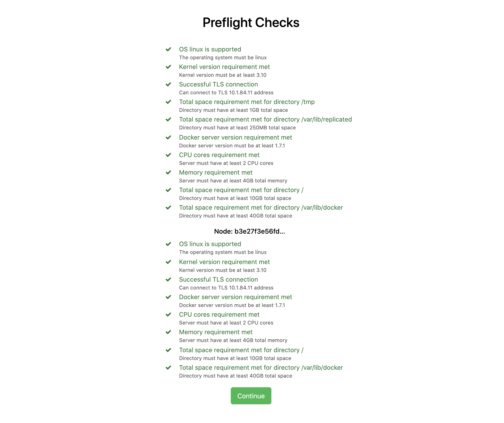Image resolution: width=504 pixels, height=423 pixels.
Task: Click the checkmark next to Docker server version requirement met
Action: [x=168, y=137]
